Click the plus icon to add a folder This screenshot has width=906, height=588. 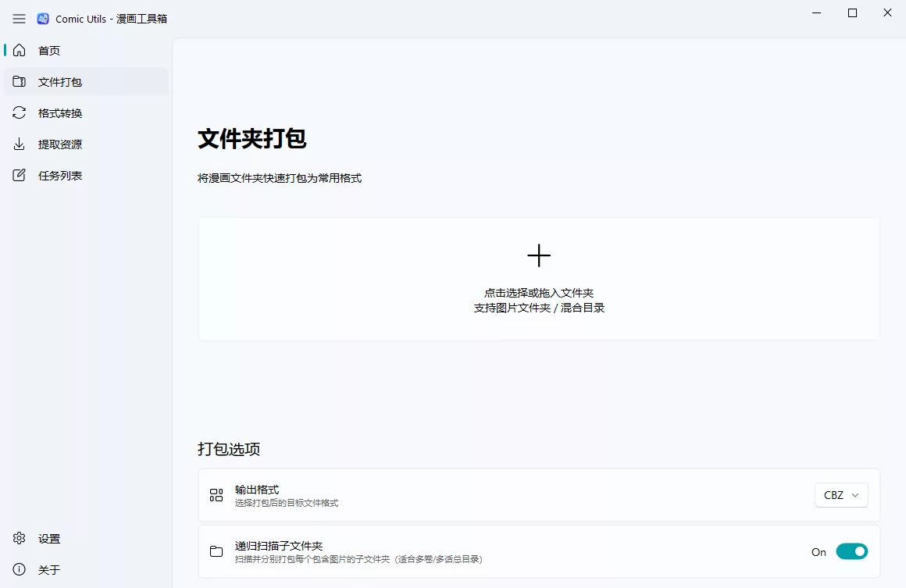538,255
